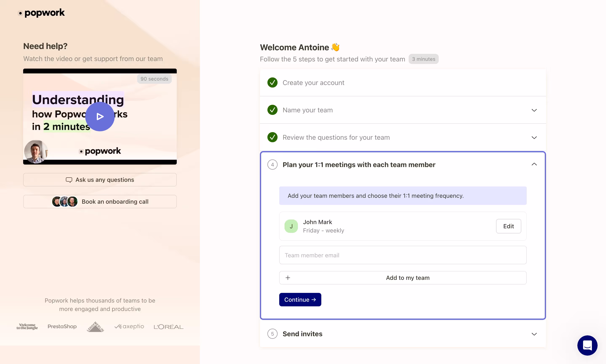Click the team avatars on onboarding call button
This screenshot has width=606, height=364.
coord(65,202)
